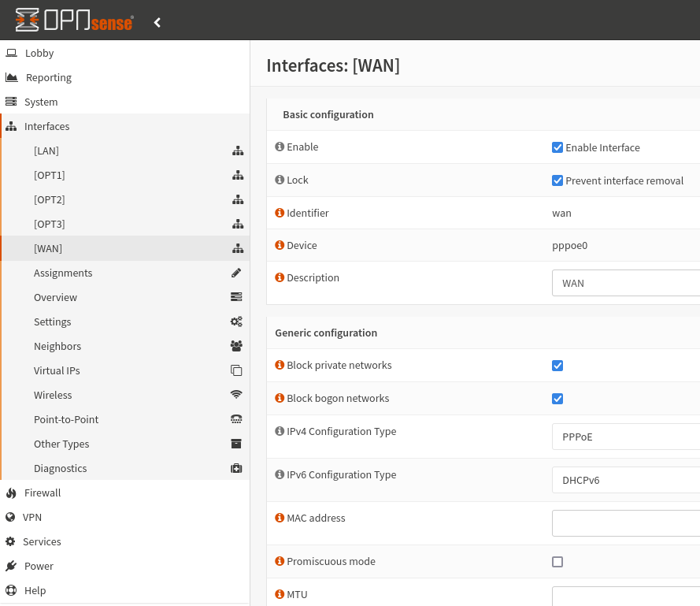Show help info for Block private networks
This screenshot has height=606, width=700.
[x=280, y=366]
